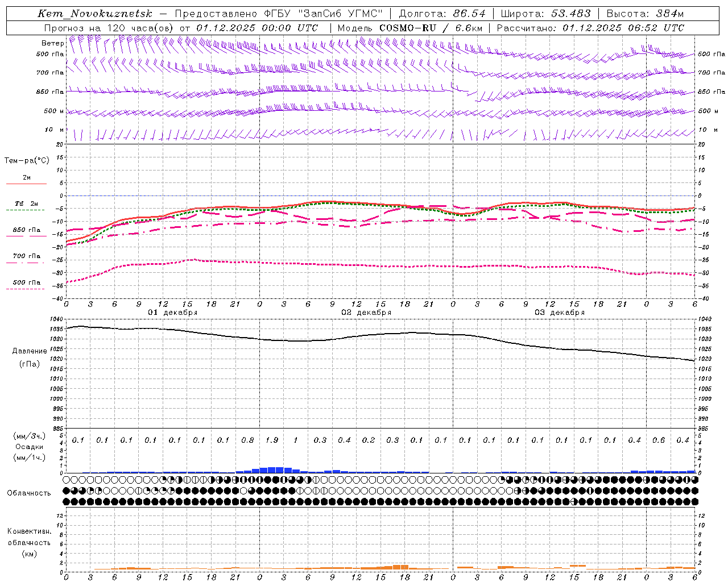Click the 850 гПа entry in temperature legend
Screen dimensions: 728x582
27,230
